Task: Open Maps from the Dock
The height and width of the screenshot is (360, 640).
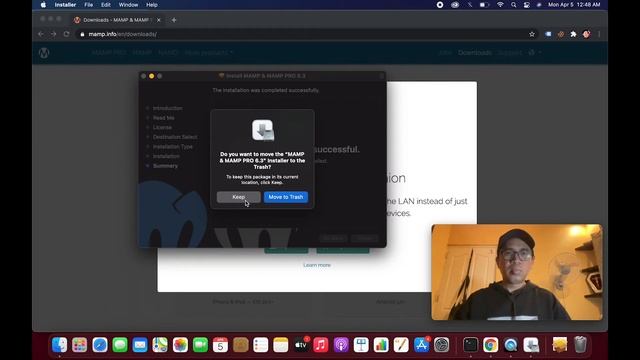Action: (160, 345)
